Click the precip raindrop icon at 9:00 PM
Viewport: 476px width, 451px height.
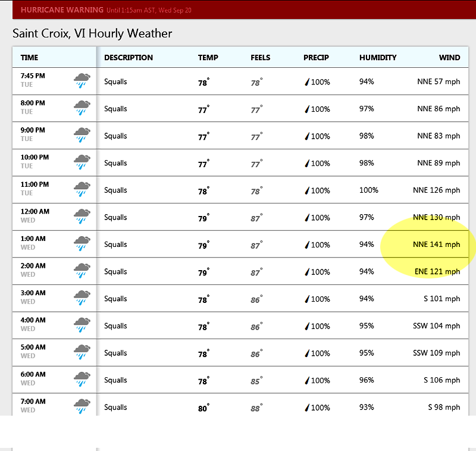click(307, 136)
